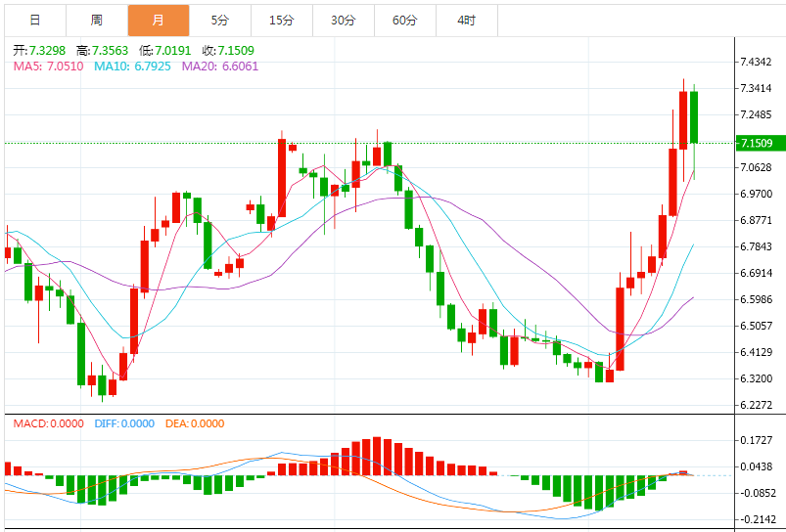Click the 7.4342 price axis label

[757, 63]
